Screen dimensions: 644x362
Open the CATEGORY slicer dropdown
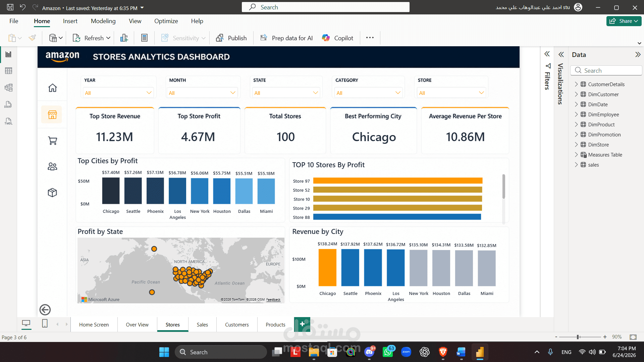tap(369, 93)
